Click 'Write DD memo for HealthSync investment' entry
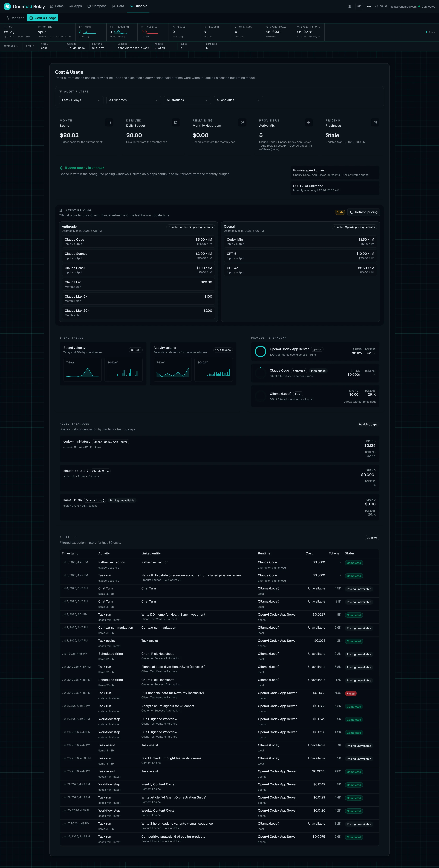This screenshot has width=439, height=868. [173, 615]
